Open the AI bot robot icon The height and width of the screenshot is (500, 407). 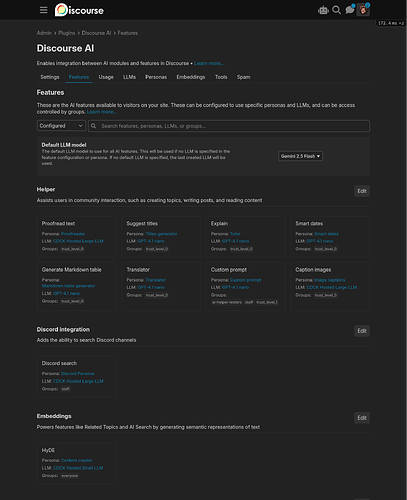tap(323, 10)
